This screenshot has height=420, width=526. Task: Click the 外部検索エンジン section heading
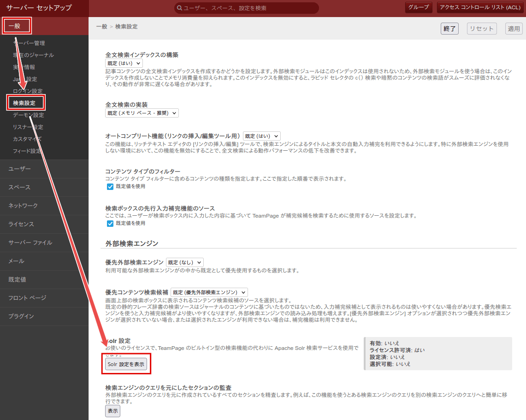[132, 243]
